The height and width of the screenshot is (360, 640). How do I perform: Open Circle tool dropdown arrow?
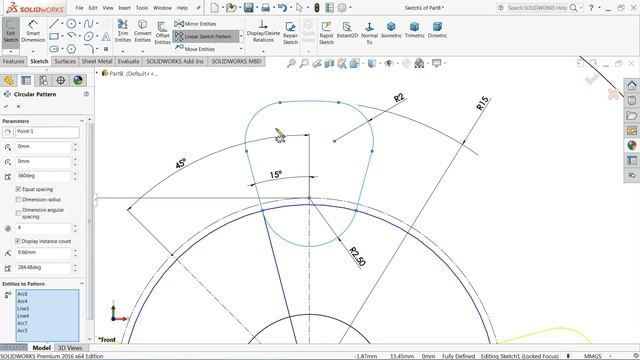point(79,24)
